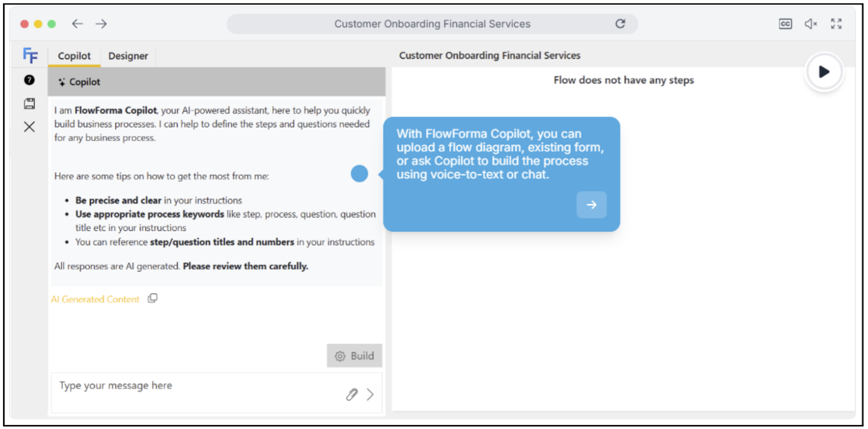Click the Flow does not have any steps text

(623, 80)
